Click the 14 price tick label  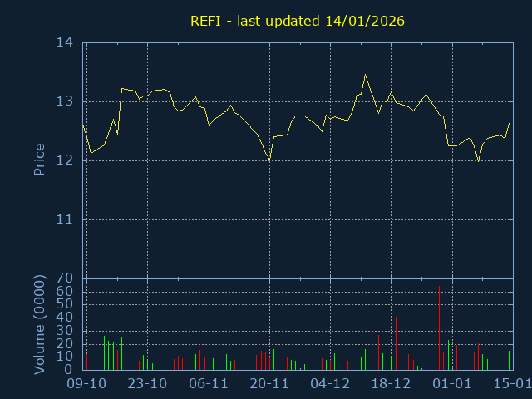pyautogui.click(x=65, y=42)
